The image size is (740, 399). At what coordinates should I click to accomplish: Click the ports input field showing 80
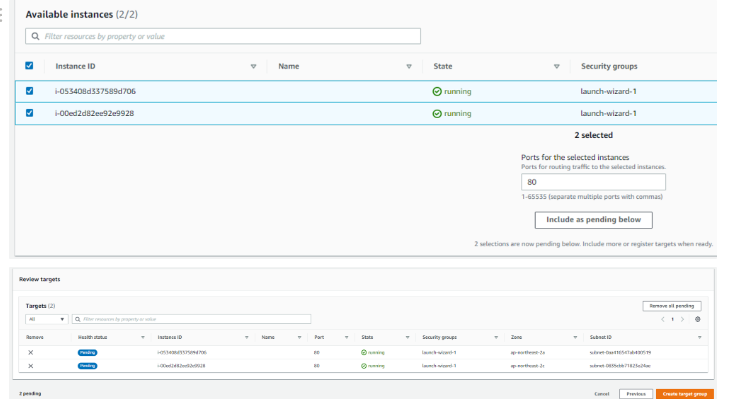coord(593,182)
